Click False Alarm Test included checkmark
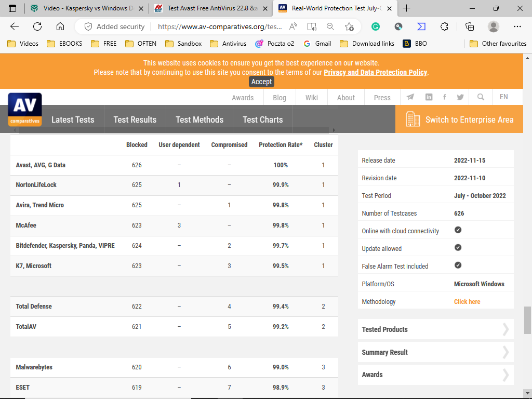Viewport: 532px width, 399px height. 458,265
